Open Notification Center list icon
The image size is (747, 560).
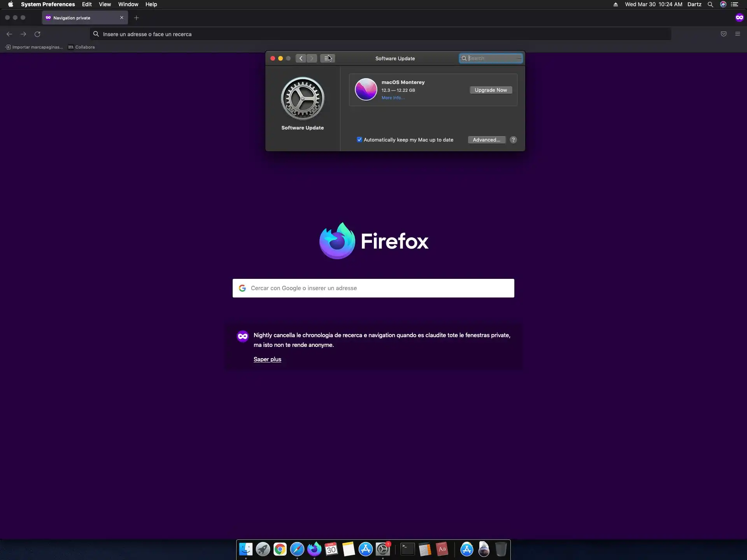[x=735, y=4]
